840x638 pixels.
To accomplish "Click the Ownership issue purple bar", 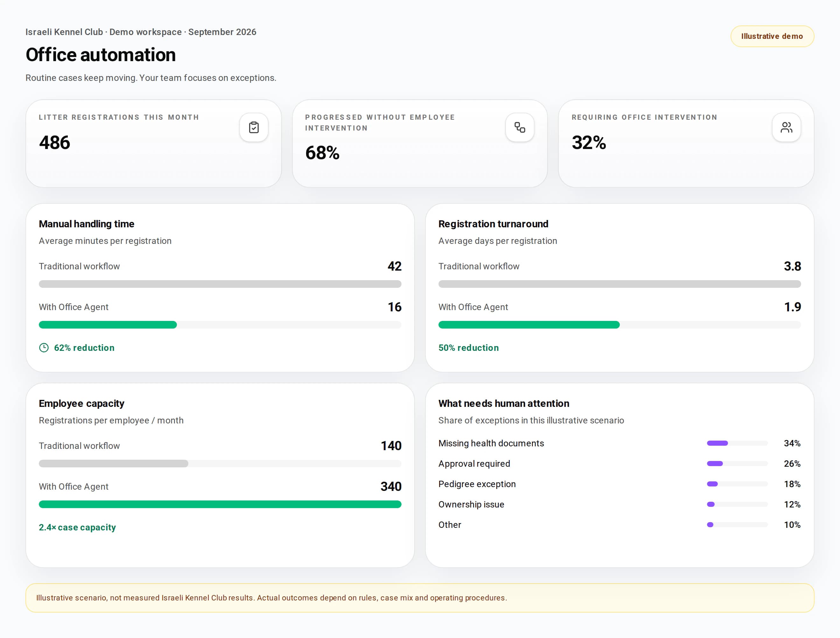I will pyautogui.click(x=710, y=504).
